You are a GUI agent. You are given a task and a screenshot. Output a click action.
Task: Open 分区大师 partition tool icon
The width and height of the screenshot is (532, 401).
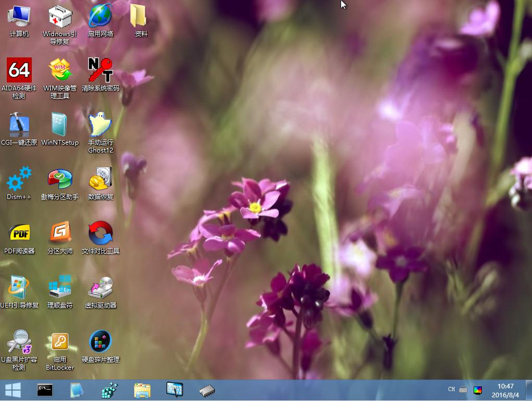(59, 233)
